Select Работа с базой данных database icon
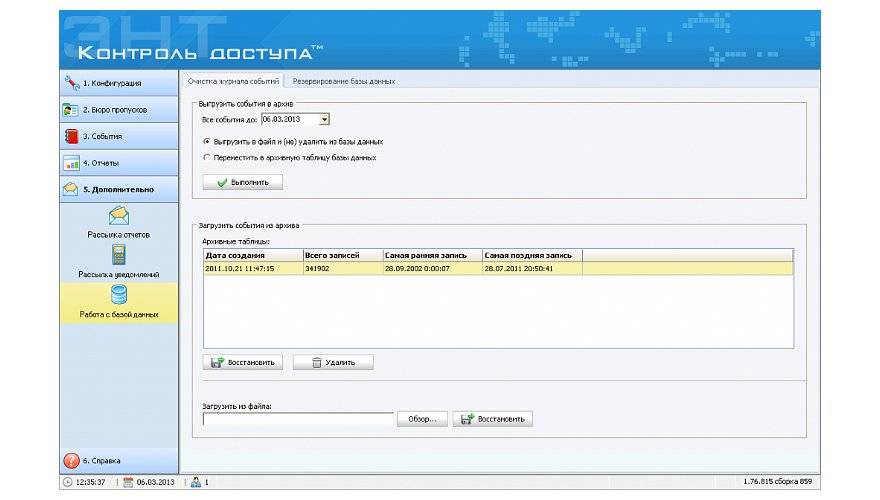The image size is (880, 500). (118, 295)
